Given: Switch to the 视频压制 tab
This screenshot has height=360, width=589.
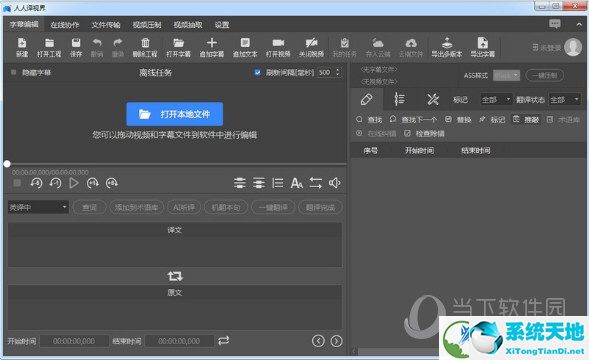Looking at the screenshot, I should [147, 25].
